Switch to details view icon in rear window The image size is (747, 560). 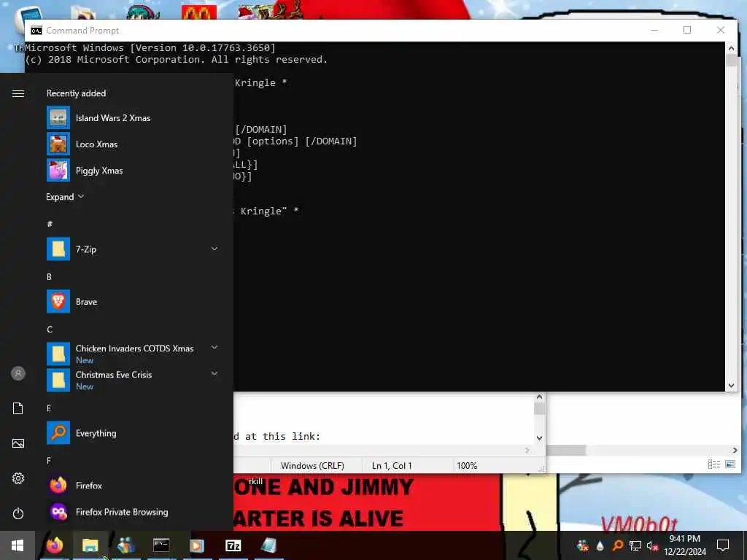pos(714,464)
